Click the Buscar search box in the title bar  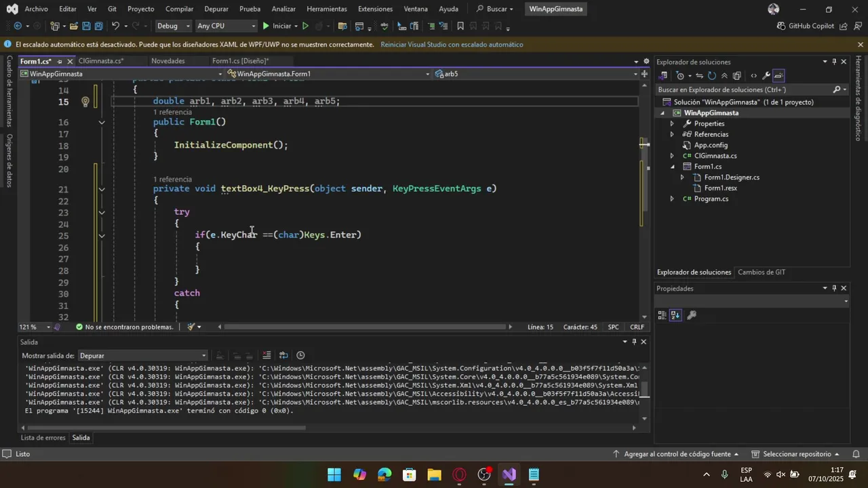(x=495, y=9)
